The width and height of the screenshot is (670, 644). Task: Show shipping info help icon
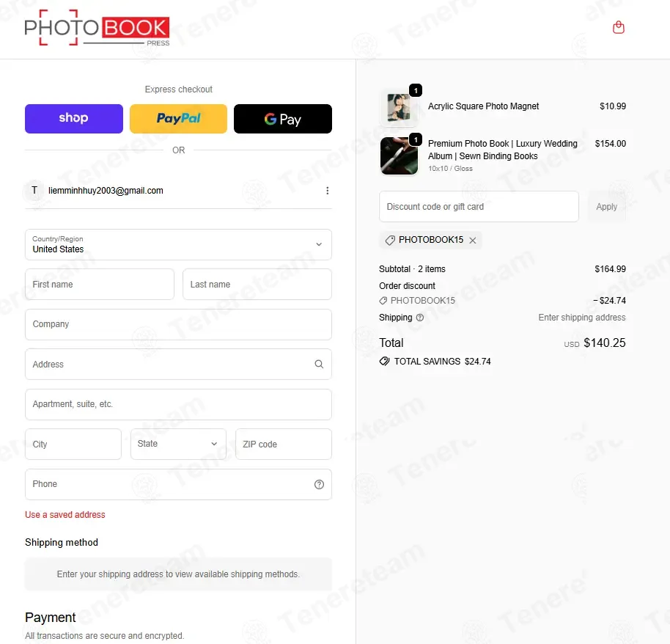(420, 318)
